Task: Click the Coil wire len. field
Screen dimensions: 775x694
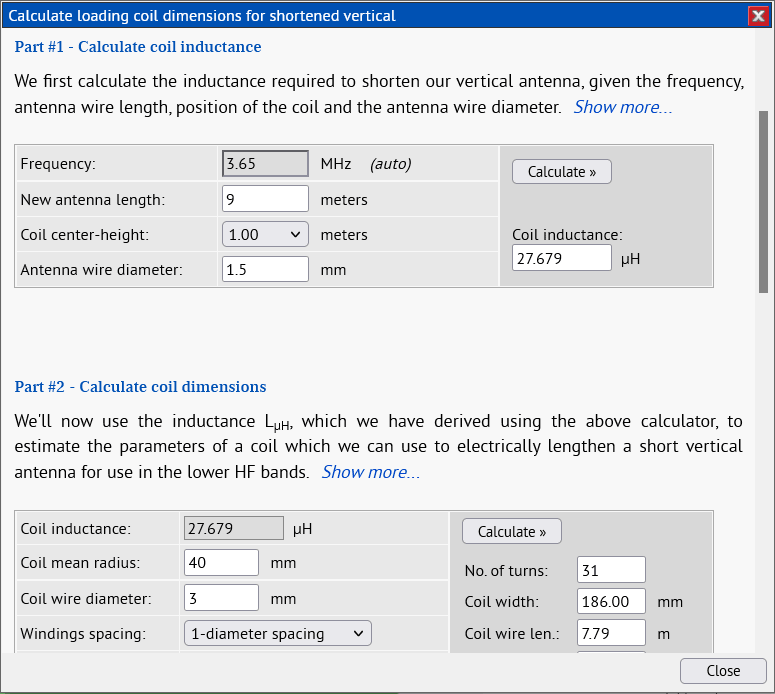Action: pos(611,633)
